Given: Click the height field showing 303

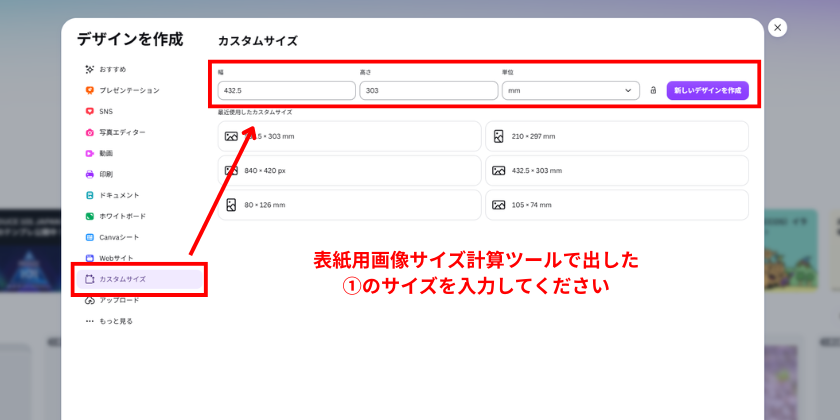Looking at the screenshot, I should [x=429, y=91].
